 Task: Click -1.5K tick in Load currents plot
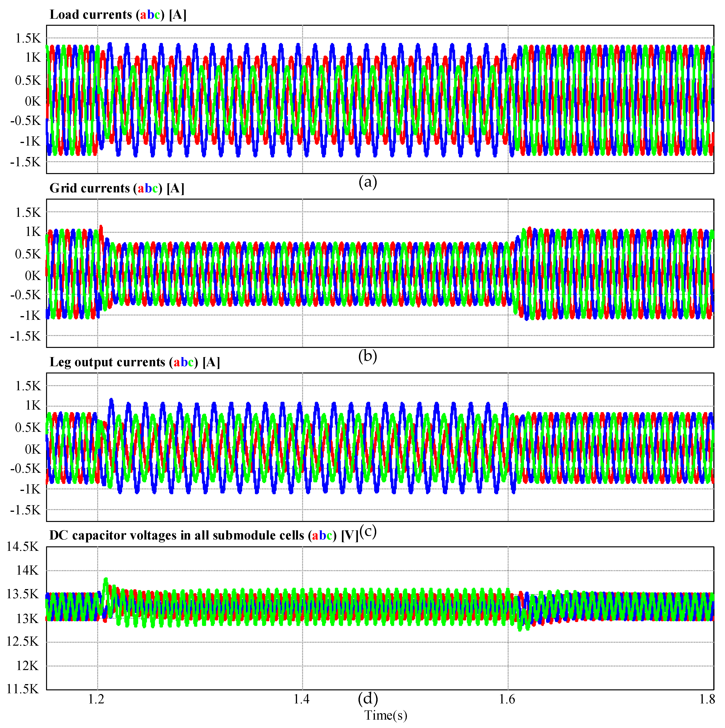(26, 162)
